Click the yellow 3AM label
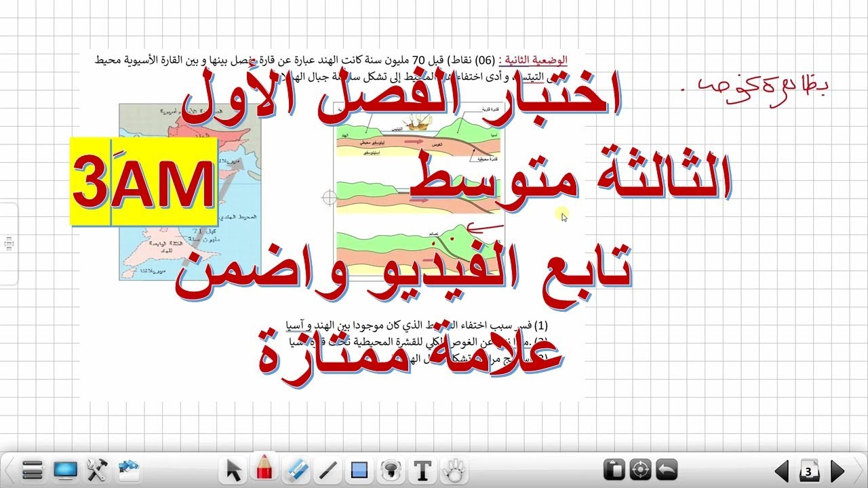Screen dimensions: 868x488 pos(144,182)
